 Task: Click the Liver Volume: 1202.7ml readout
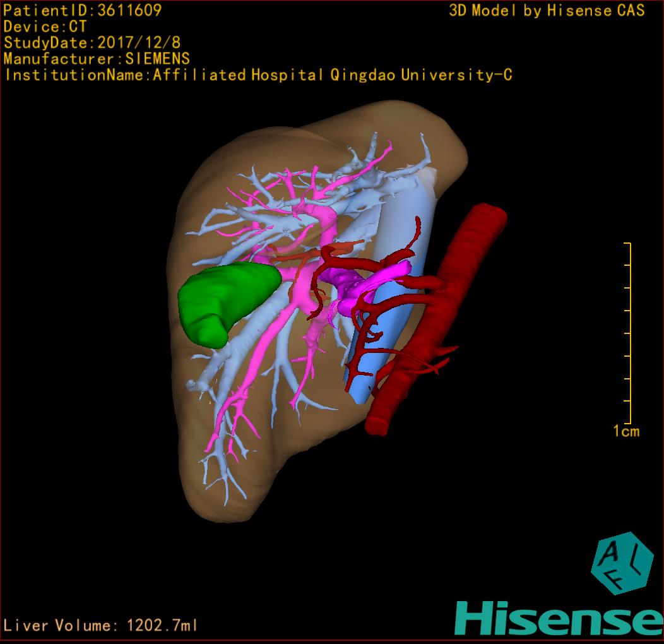[x=101, y=626]
